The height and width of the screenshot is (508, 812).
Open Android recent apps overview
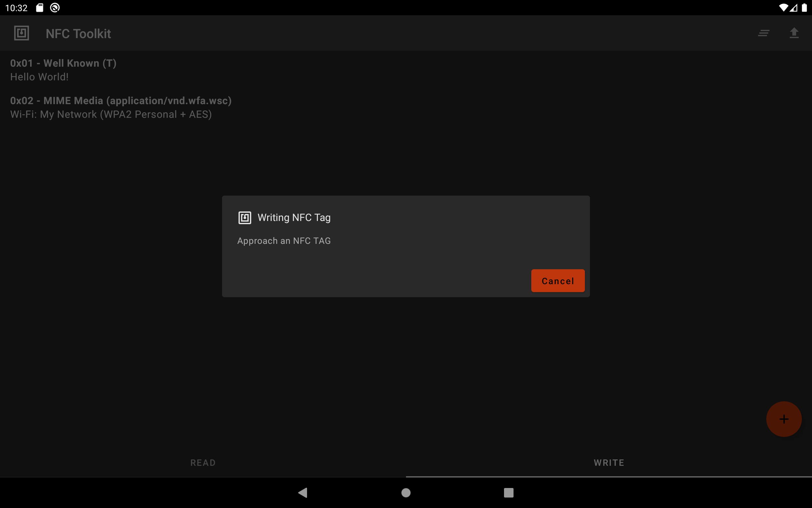[509, 492]
